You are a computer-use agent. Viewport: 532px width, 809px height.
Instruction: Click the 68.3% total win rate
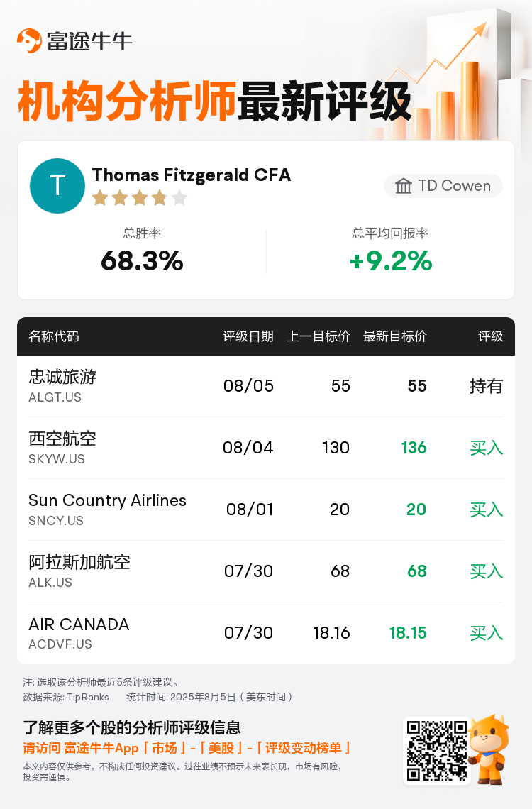[x=142, y=260]
